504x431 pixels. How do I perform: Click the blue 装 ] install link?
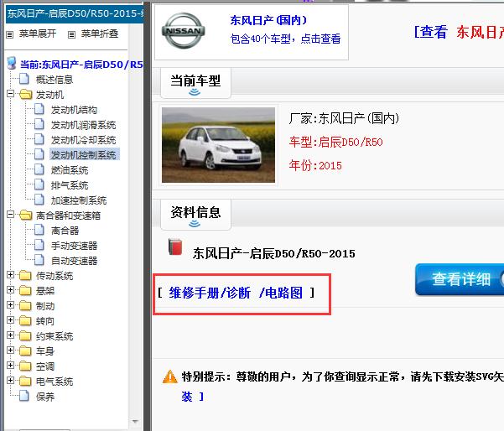[192, 397]
